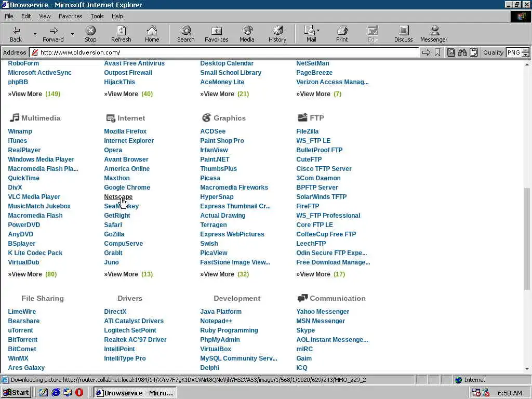Click the FTP category folder icon

[302, 117]
